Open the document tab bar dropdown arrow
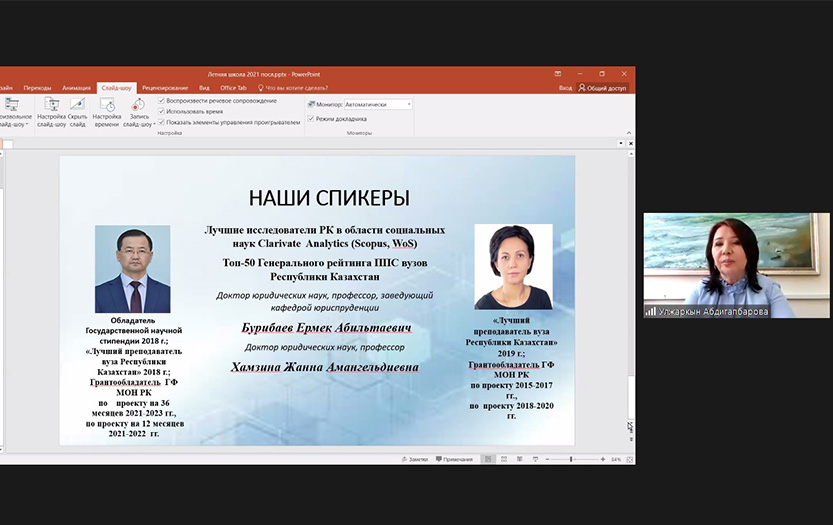 pos(620,143)
